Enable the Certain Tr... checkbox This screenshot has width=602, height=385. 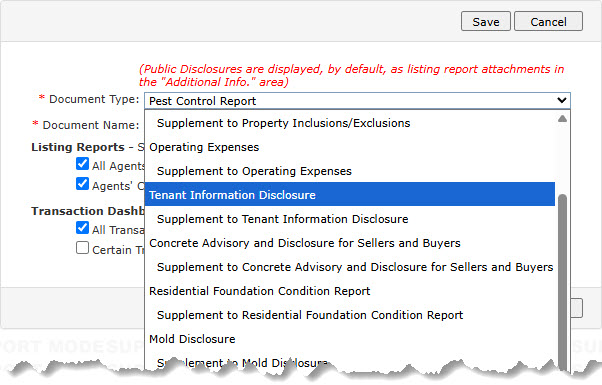(82, 248)
